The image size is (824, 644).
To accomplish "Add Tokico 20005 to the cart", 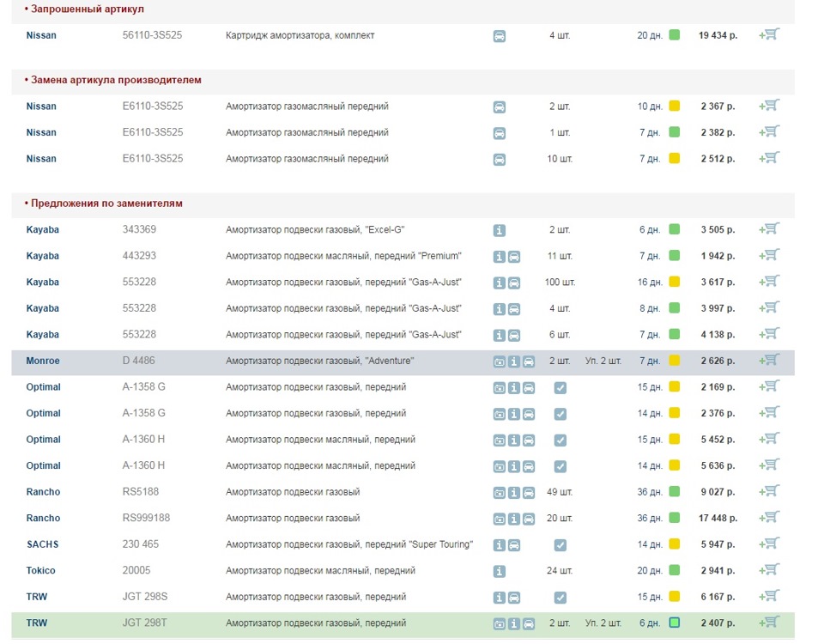I will pos(769,570).
